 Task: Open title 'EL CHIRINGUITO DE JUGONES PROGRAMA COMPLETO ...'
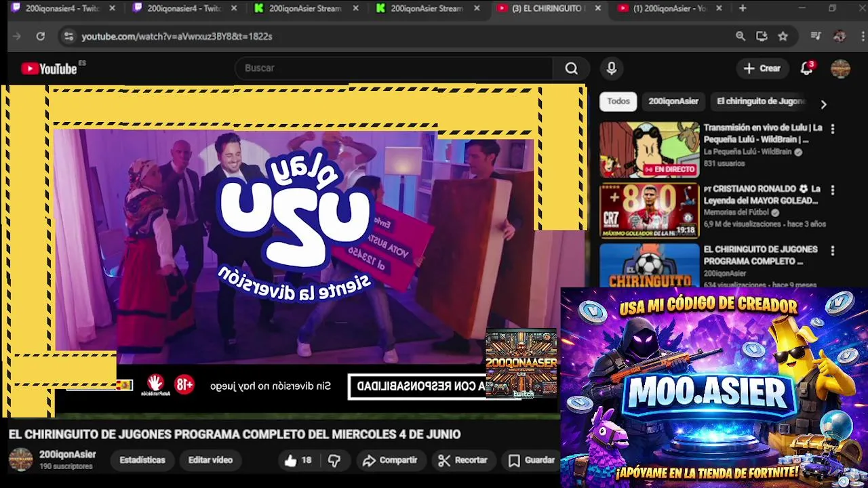[x=760, y=255]
